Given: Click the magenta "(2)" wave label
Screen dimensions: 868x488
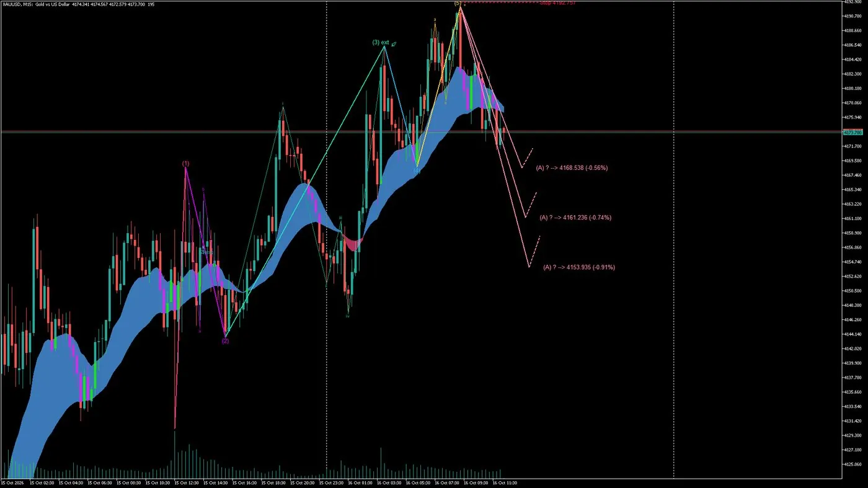Looking at the screenshot, I should coord(225,341).
